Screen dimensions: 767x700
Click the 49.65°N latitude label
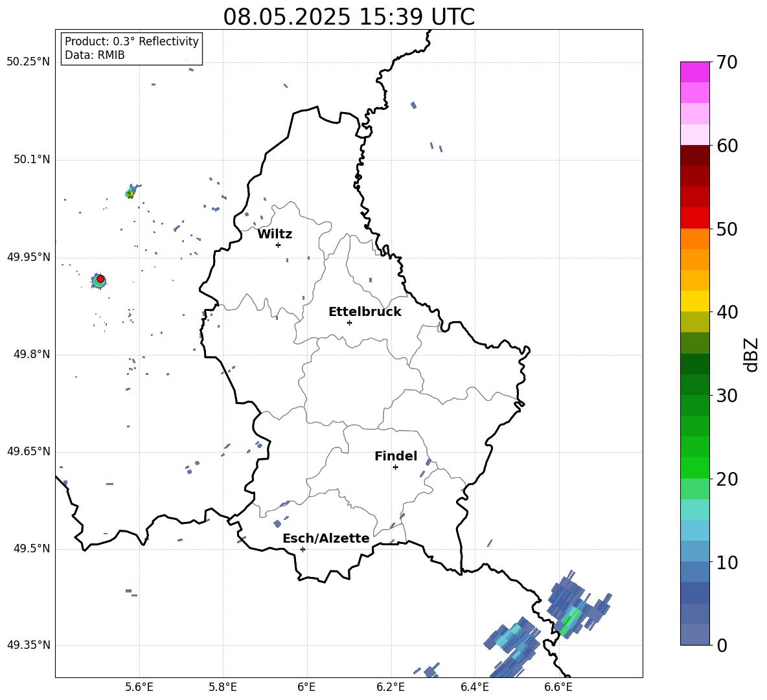coord(29,451)
